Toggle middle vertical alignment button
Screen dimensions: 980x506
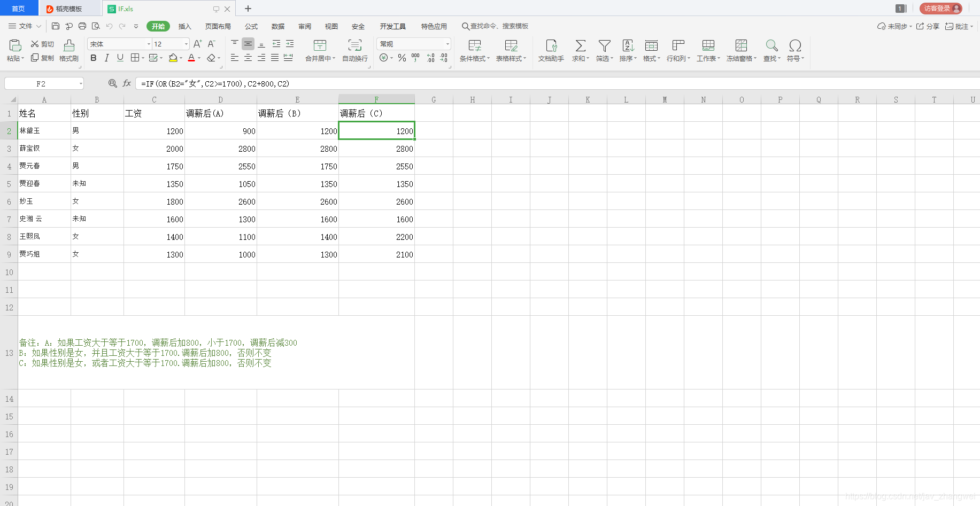[248, 44]
